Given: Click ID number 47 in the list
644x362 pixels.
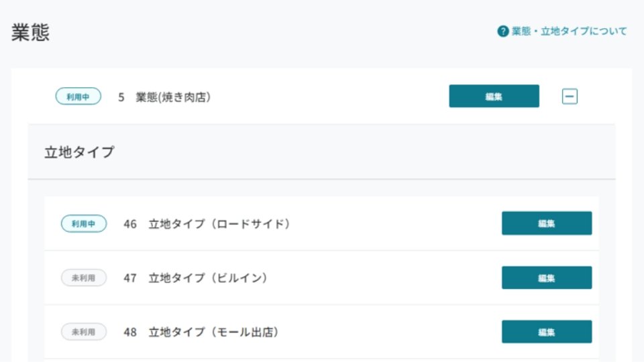Looking at the screenshot, I should (129, 278).
